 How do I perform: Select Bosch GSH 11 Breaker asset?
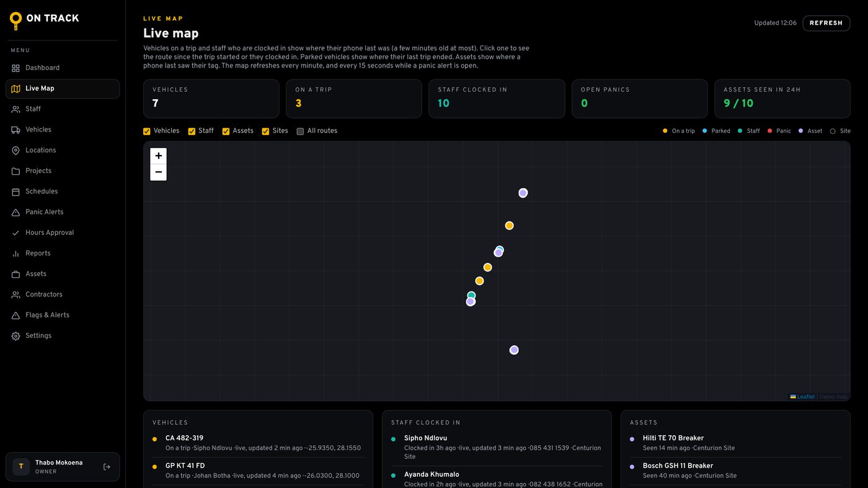(x=735, y=471)
